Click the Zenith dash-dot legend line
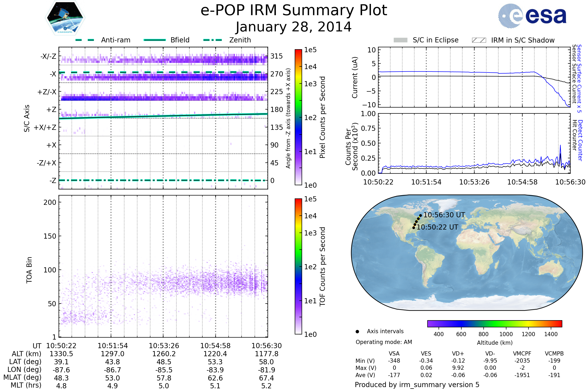The height and width of the screenshot is (392, 588). [213, 40]
